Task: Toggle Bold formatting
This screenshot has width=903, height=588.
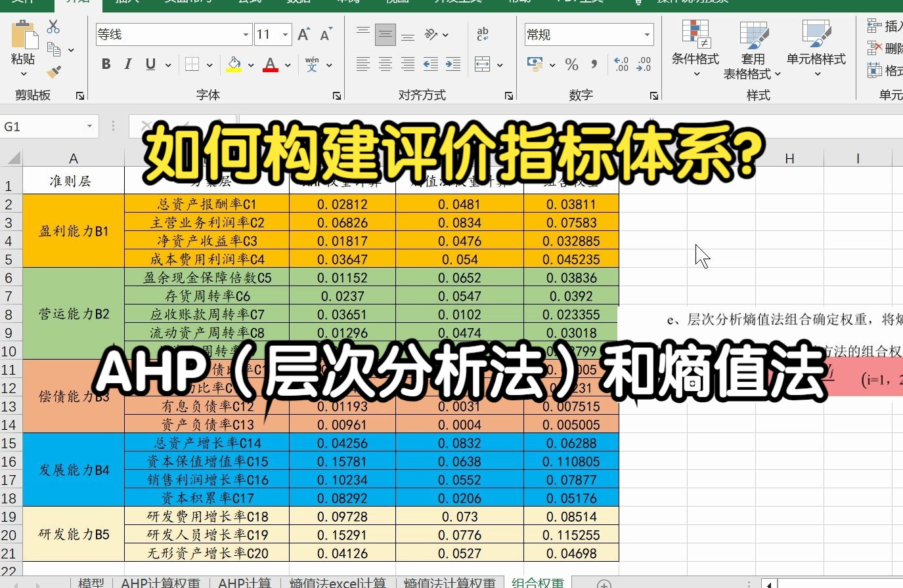Action: [106, 64]
